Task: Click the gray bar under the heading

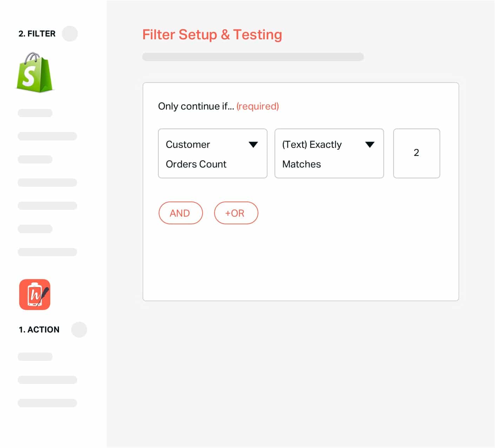Action: tap(253, 57)
